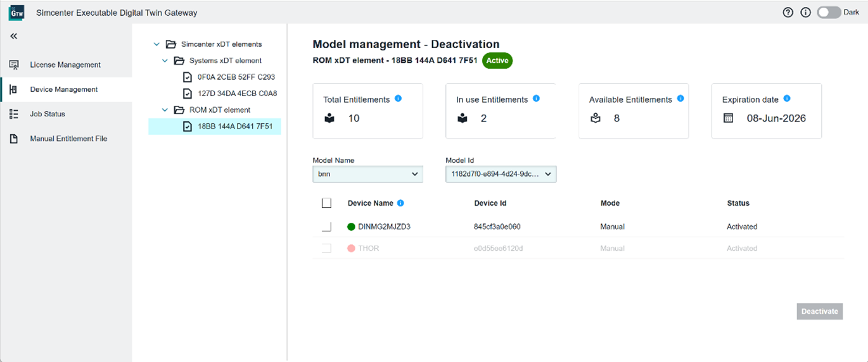Tick the checkbox for THOR device
Screen dimensions: 868x362
pyautogui.click(x=327, y=249)
